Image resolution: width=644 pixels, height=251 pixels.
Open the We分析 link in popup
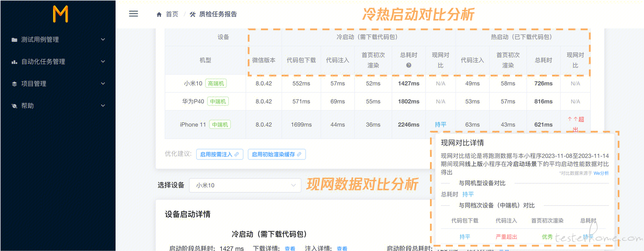(601, 173)
